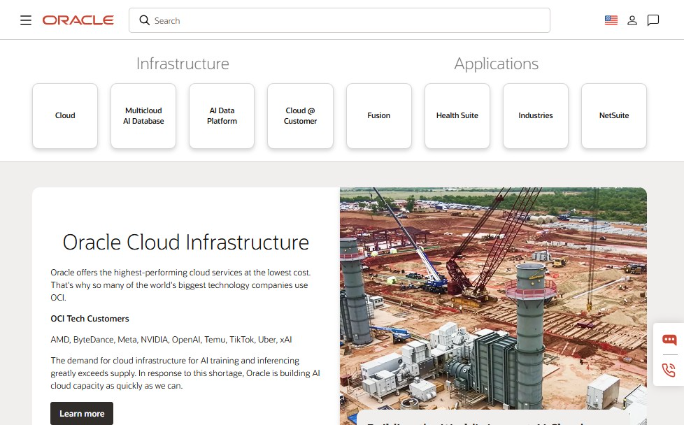684x425 pixels.
Task: Select the NetSuite card
Action: 614,116
